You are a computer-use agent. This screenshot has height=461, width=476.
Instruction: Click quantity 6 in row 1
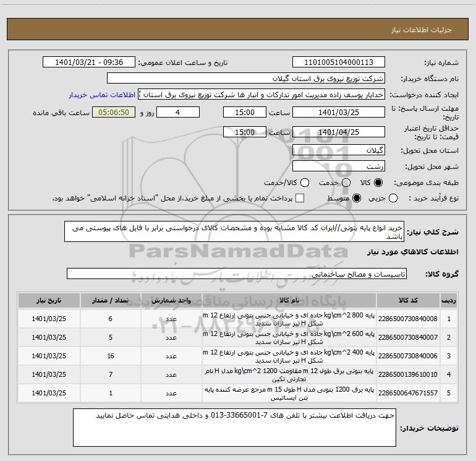tap(111, 319)
